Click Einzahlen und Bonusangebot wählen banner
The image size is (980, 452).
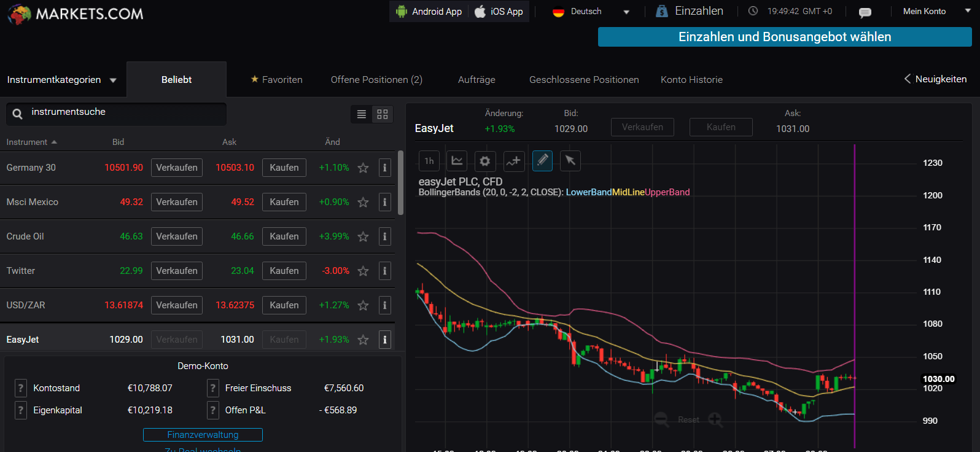point(785,37)
